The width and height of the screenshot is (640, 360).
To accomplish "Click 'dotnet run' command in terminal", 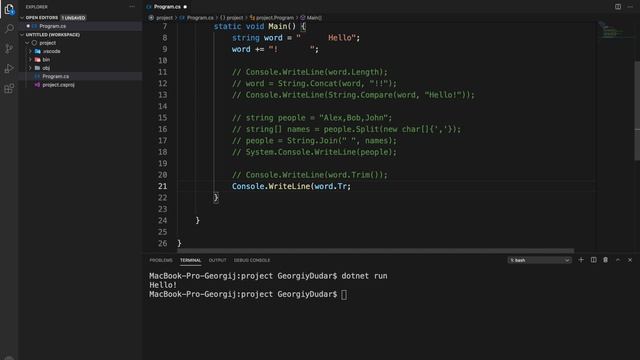I will (364, 276).
